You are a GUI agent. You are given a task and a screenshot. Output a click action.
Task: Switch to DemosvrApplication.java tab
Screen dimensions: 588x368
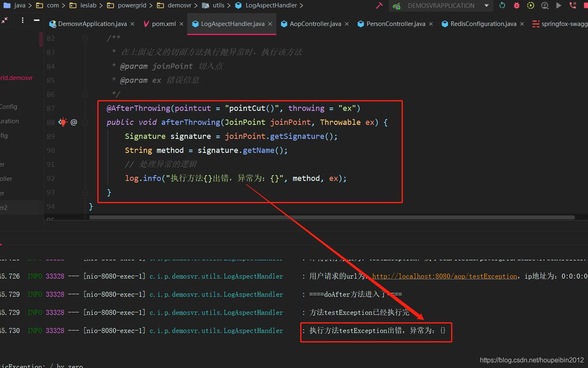92,24
